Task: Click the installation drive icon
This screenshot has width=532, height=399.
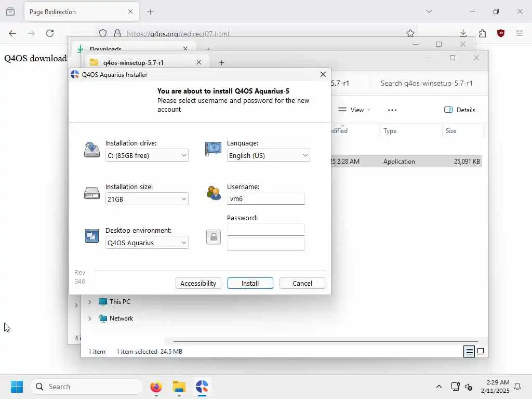Action: (91, 150)
